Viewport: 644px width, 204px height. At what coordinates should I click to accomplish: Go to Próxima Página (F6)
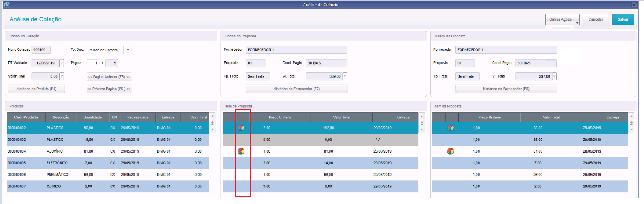click(109, 89)
